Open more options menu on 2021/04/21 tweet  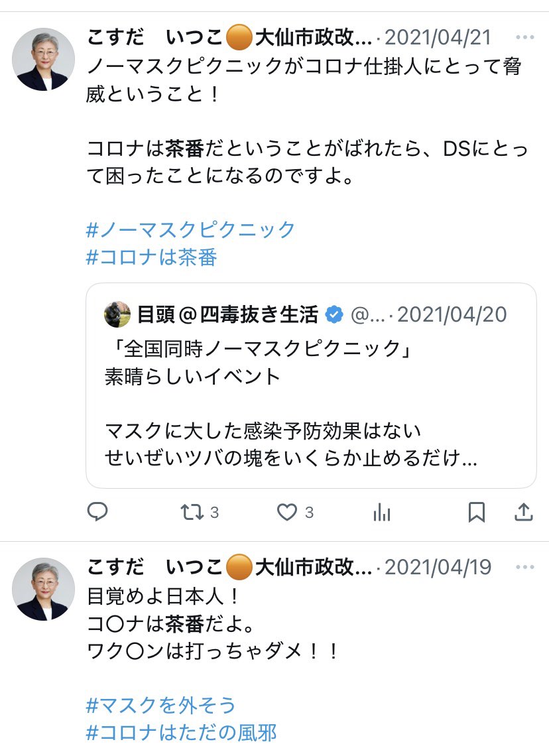click(x=524, y=37)
